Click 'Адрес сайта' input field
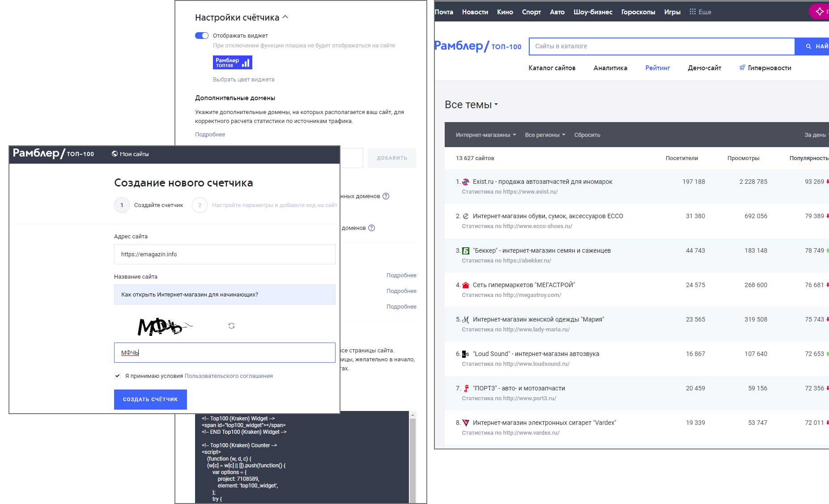The width and height of the screenshot is (829, 504). pyautogui.click(x=225, y=254)
